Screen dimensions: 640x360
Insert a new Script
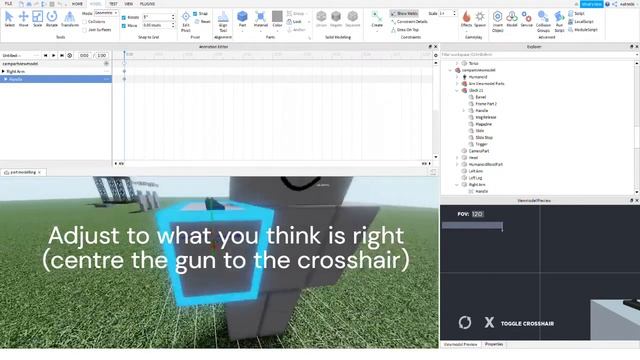tap(576, 13)
